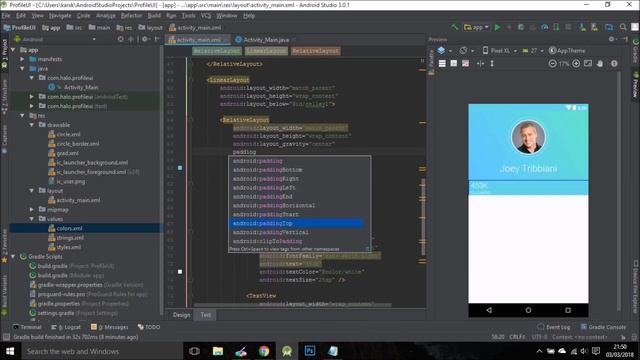640x360 pixels.
Task: Open the Terminal tool window button
Action: tap(27, 327)
